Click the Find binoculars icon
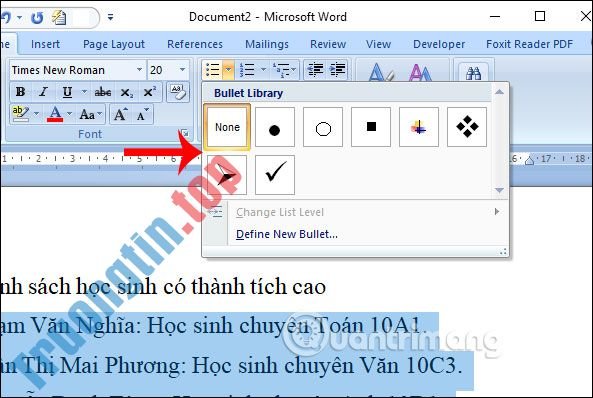593x398 pixels. coord(473,73)
